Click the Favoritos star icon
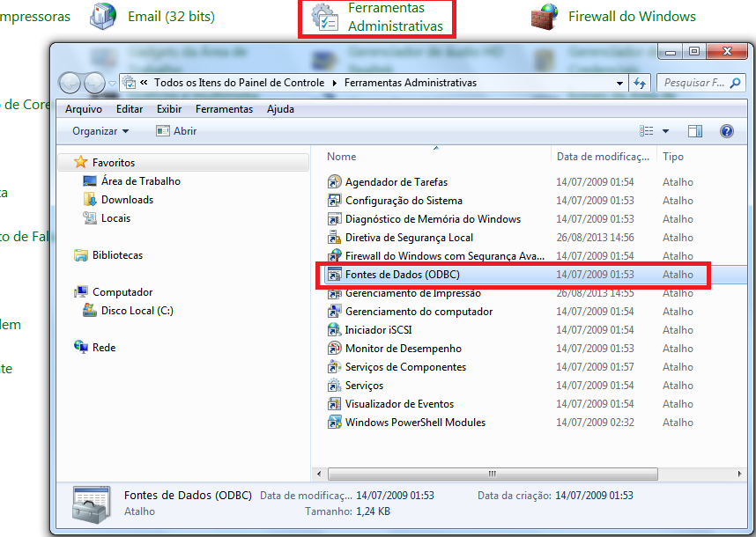This screenshot has height=537, width=756. [81, 162]
